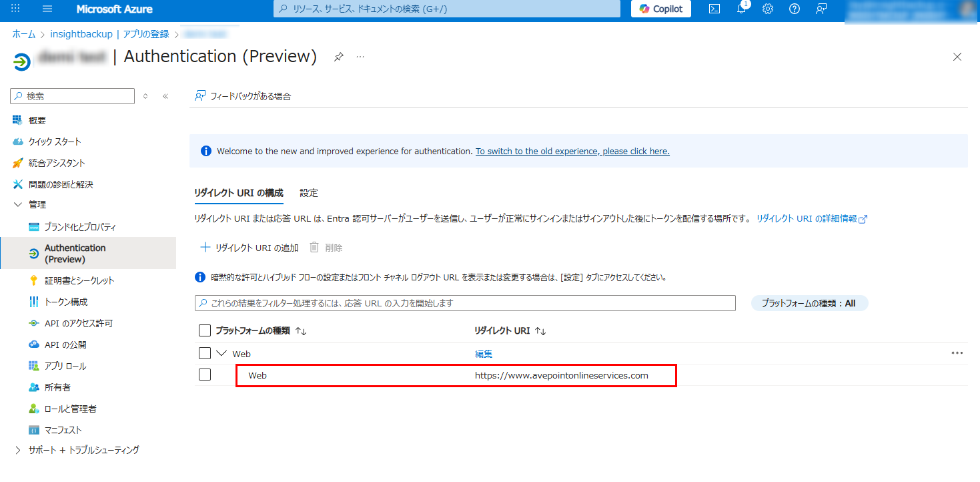The width and height of the screenshot is (980, 482).
Task: Sort by リダイレクト URI column
Action: click(x=510, y=331)
